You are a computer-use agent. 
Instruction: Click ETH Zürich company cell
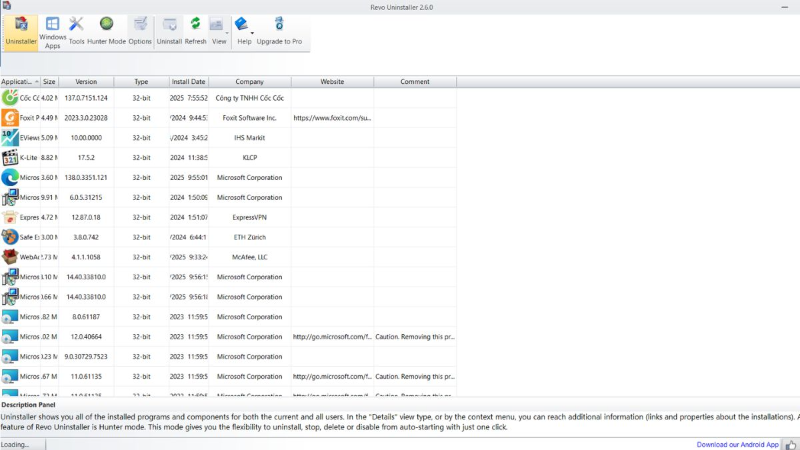(249, 237)
